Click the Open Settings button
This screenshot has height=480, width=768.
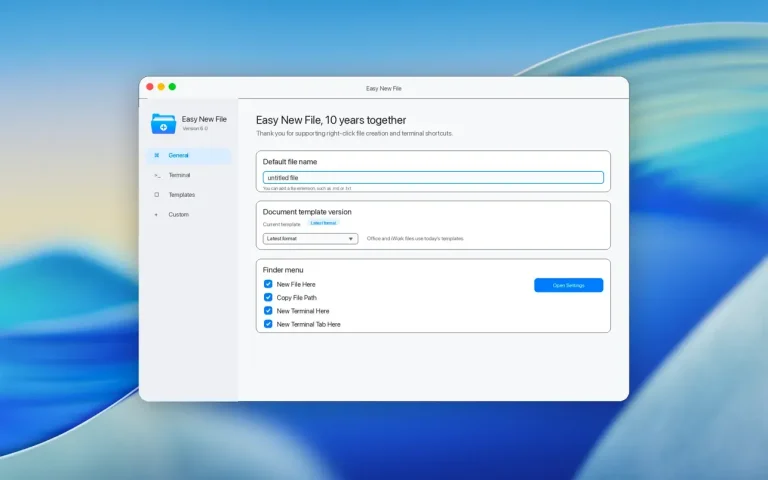point(569,285)
